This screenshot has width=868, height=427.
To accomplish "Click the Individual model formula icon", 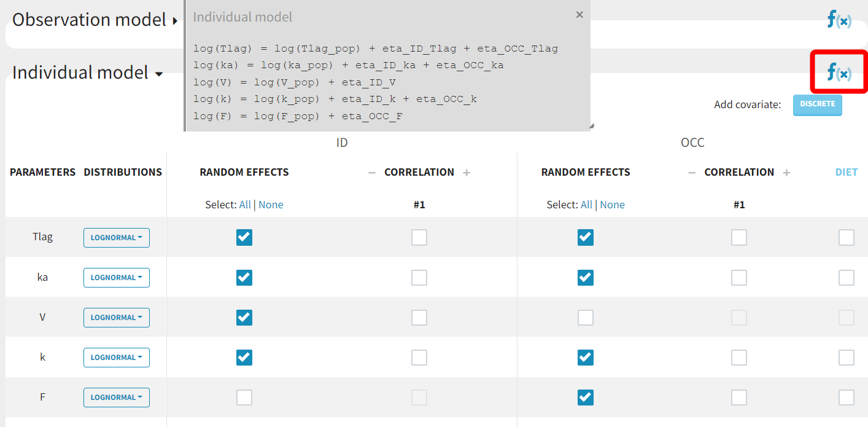I will tap(839, 72).
